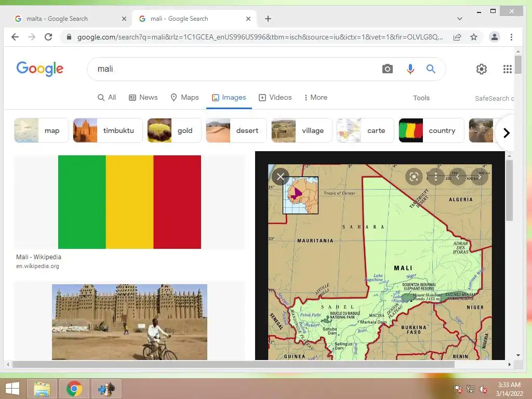Search inside image with Lens icon
The width and height of the screenshot is (532, 399).
coord(414,177)
